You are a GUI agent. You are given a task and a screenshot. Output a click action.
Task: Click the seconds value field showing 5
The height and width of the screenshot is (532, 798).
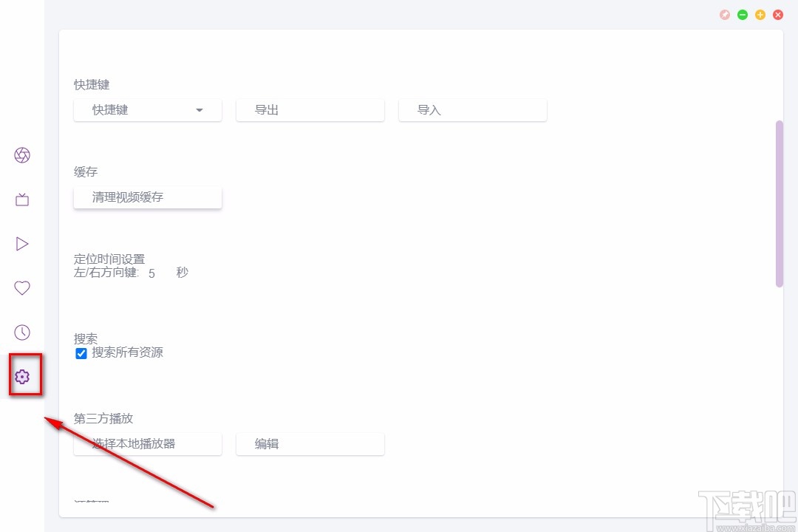coord(151,273)
